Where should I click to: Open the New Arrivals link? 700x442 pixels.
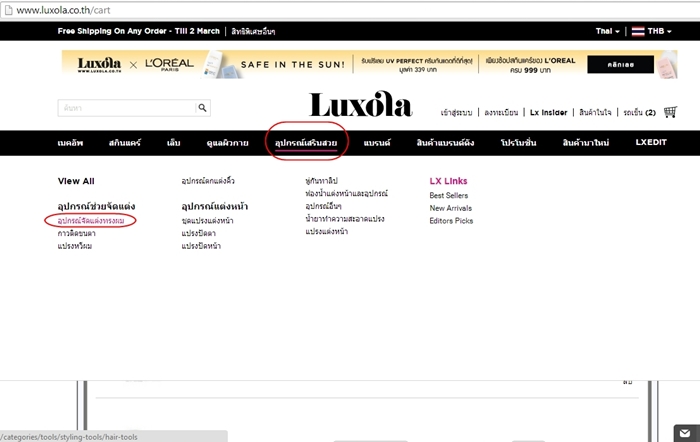coord(450,208)
